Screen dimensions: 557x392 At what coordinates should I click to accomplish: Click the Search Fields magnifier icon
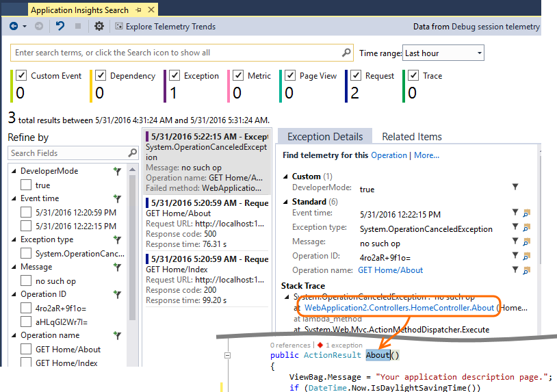(132, 153)
